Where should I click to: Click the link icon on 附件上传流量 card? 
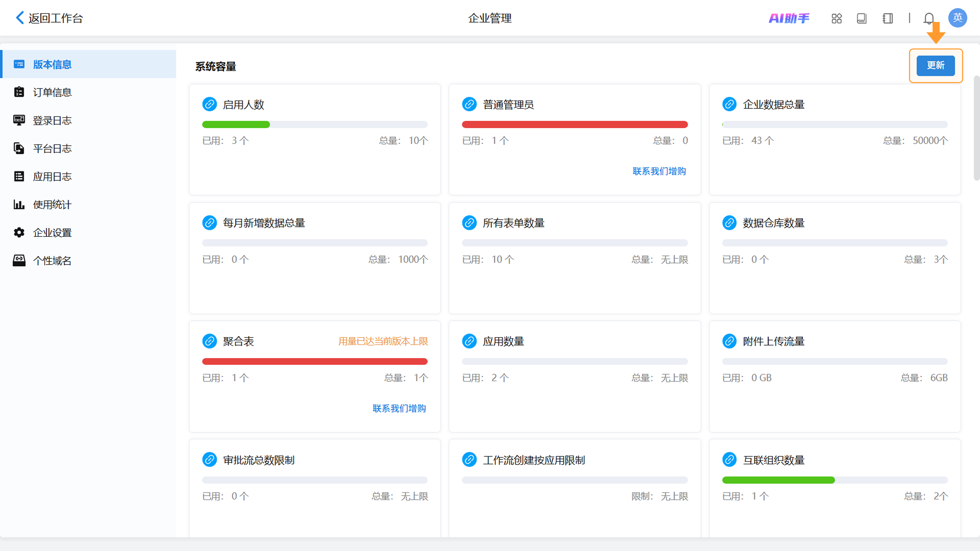pos(730,341)
